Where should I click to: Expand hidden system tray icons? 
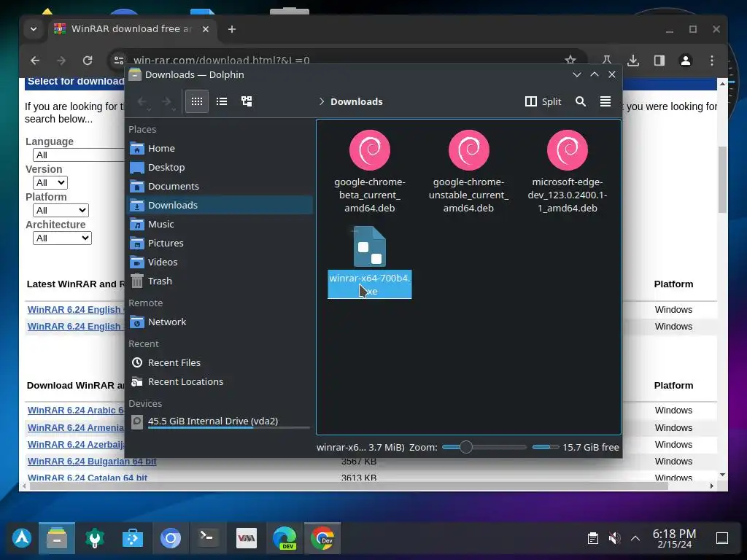pos(635,538)
